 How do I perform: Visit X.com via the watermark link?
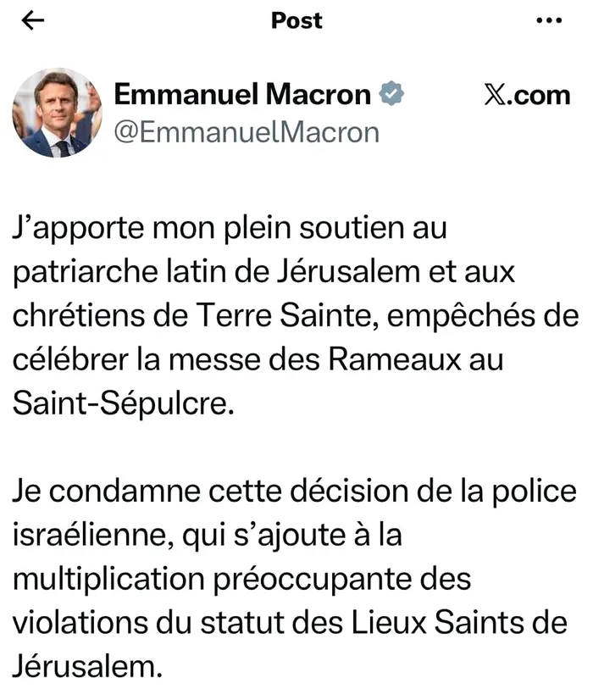(x=525, y=95)
